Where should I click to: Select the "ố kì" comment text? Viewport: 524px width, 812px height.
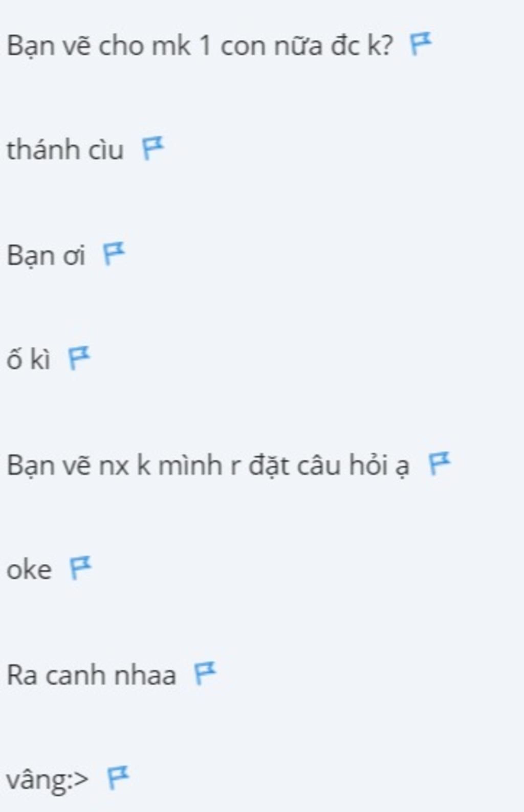[29, 359]
